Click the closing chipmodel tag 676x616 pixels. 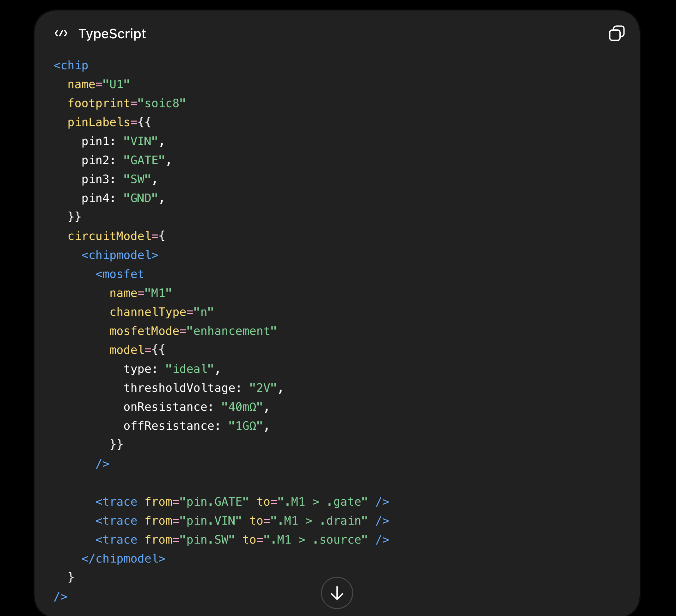pyautogui.click(x=123, y=559)
